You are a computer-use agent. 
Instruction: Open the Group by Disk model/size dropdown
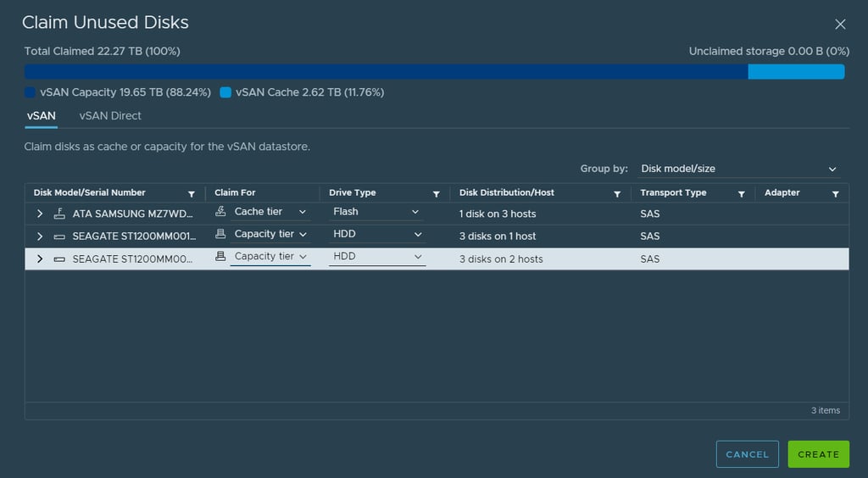click(x=738, y=169)
